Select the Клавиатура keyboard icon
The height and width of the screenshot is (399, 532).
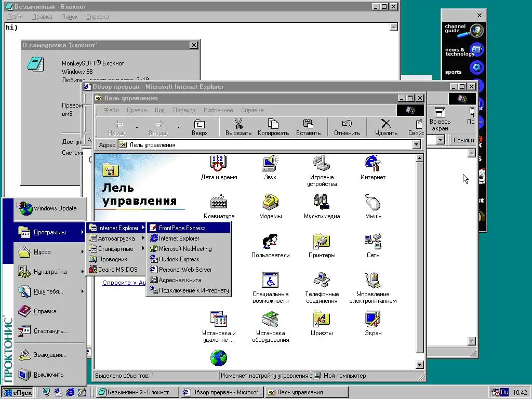click(219, 206)
